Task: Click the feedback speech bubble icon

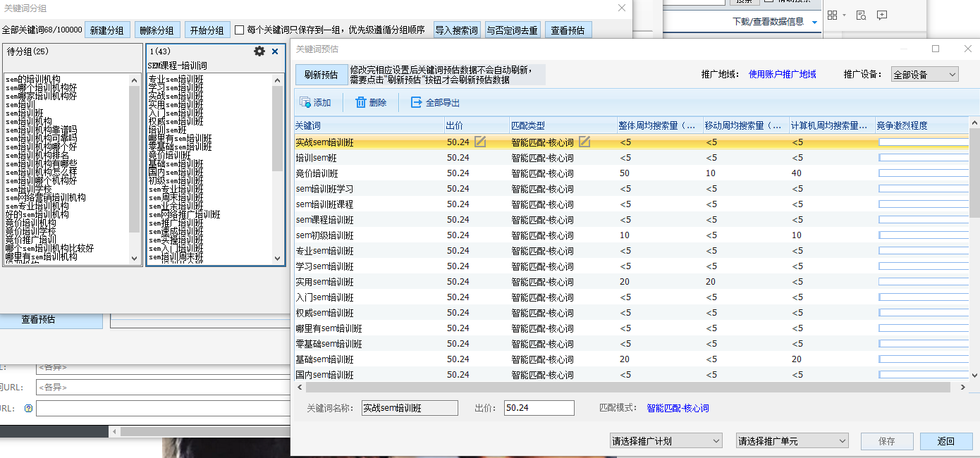Action: tap(882, 15)
